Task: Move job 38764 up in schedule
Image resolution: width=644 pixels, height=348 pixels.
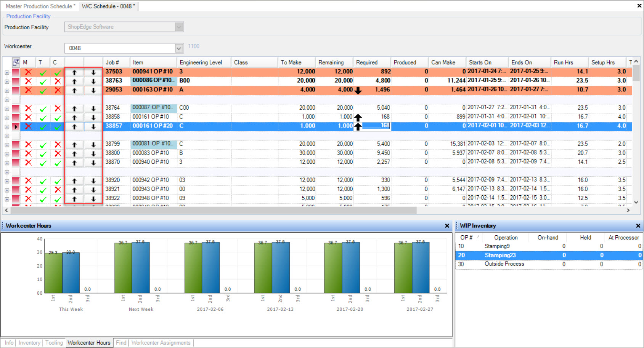Action: 74,109
